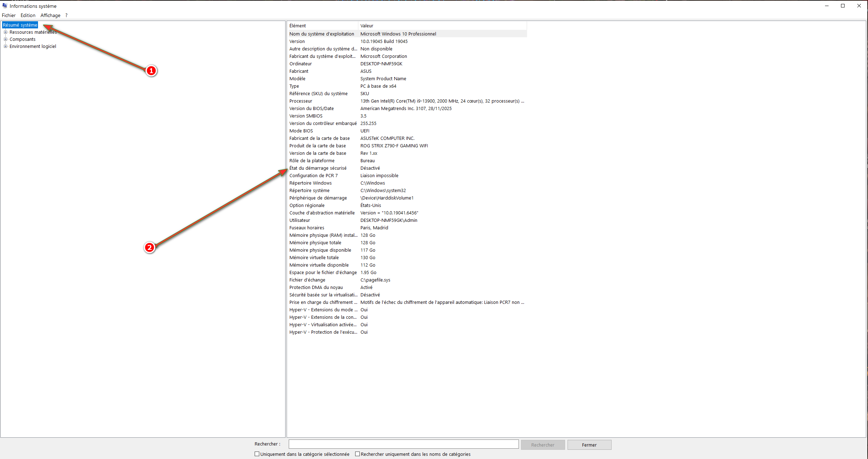Click the Informations système app icon in title bar

(x=5, y=6)
